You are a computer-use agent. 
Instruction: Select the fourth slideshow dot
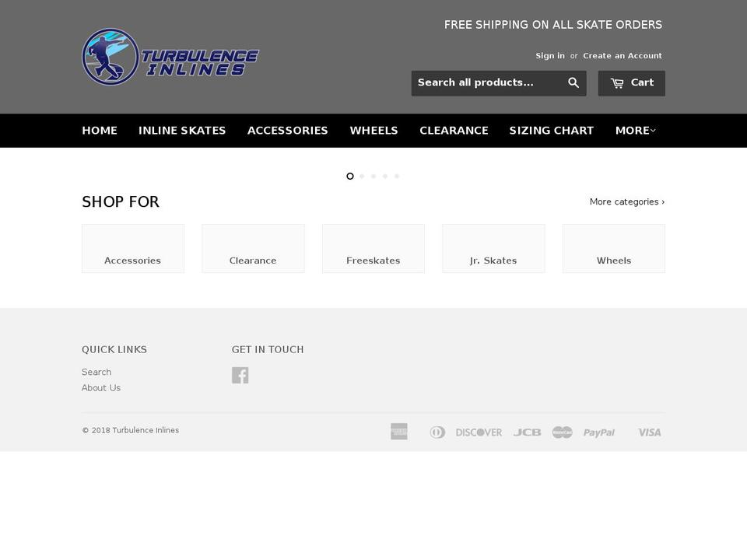point(385,177)
